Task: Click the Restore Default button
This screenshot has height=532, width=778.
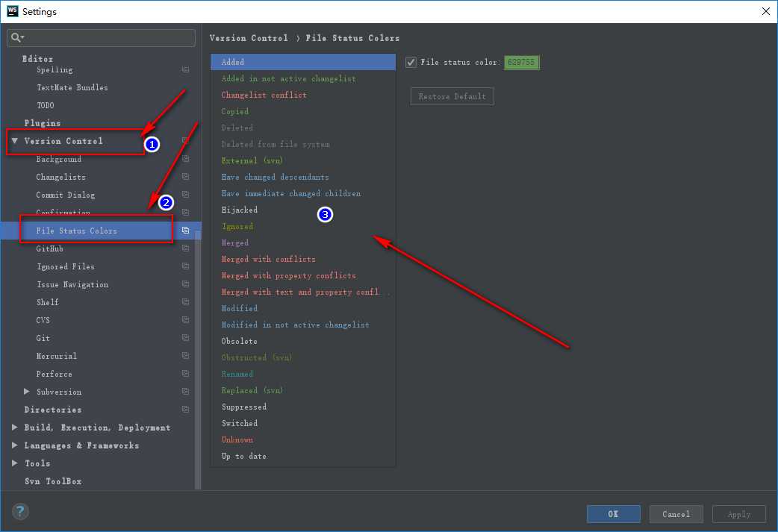Action: tap(452, 96)
